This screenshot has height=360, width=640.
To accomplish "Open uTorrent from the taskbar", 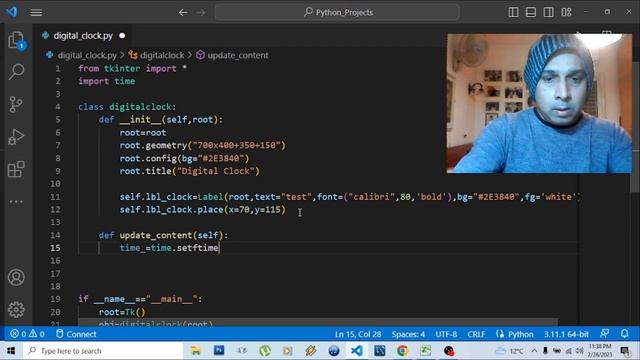I will tap(265, 351).
